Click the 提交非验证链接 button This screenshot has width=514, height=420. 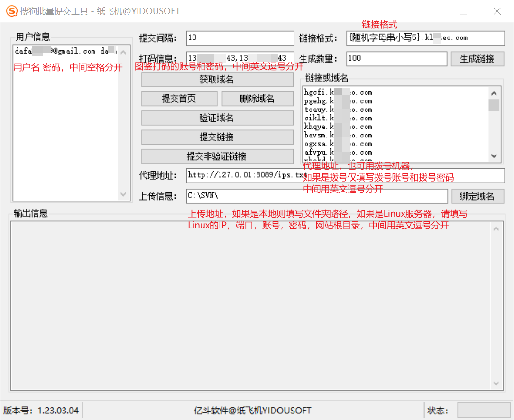[217, 156]
